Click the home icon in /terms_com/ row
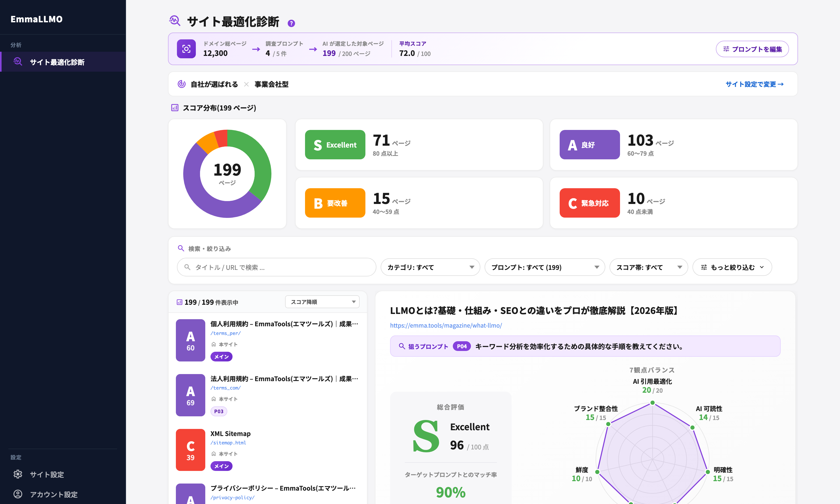The image size is (840, 504). pos(214,399)
